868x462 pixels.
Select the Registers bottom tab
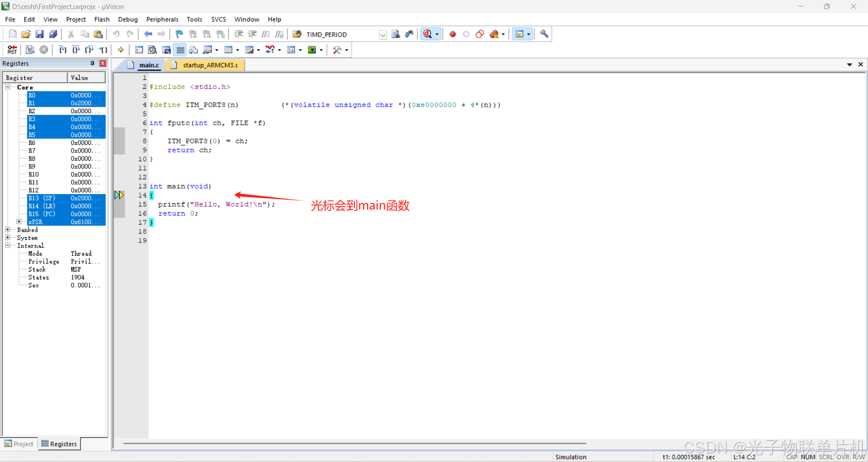59,444
